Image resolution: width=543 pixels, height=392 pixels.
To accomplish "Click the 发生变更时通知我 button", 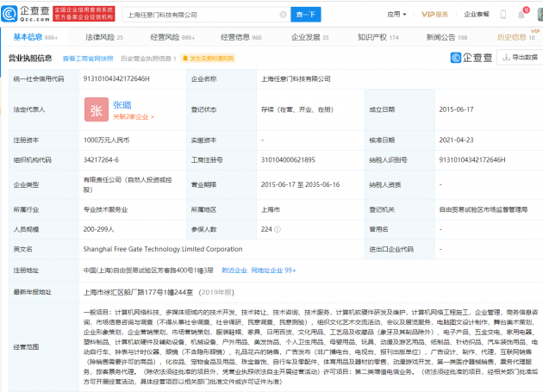I will pyautogui.click(x=208, y=59).
